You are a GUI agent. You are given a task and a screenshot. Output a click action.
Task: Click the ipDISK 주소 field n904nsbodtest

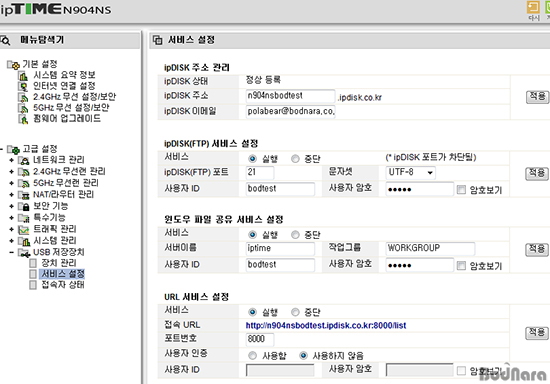pyautogui.click(x=290, y=96)
